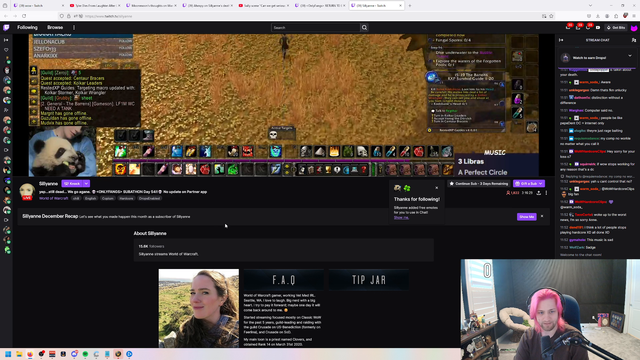Switch to the Tyler Dies From Laughter tab

pos(95,5)
